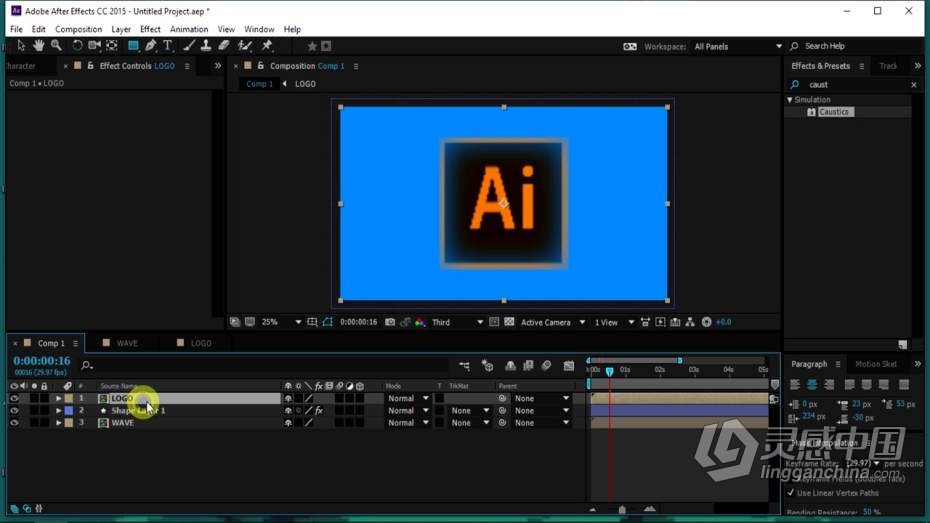
Task: Click the timeline zoom slider handle
Action: click(622, 509)
